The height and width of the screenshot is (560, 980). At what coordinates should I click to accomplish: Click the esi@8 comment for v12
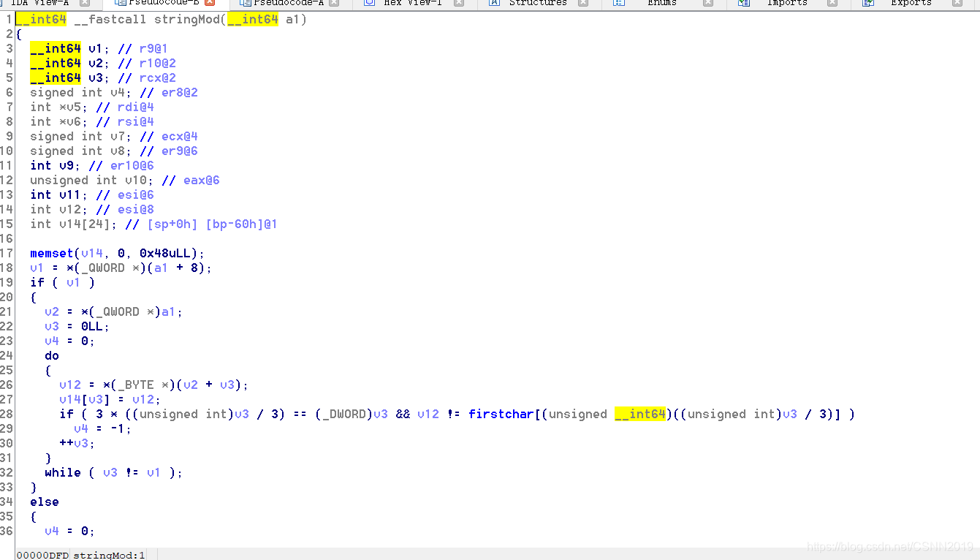click(x=135, y=209)
